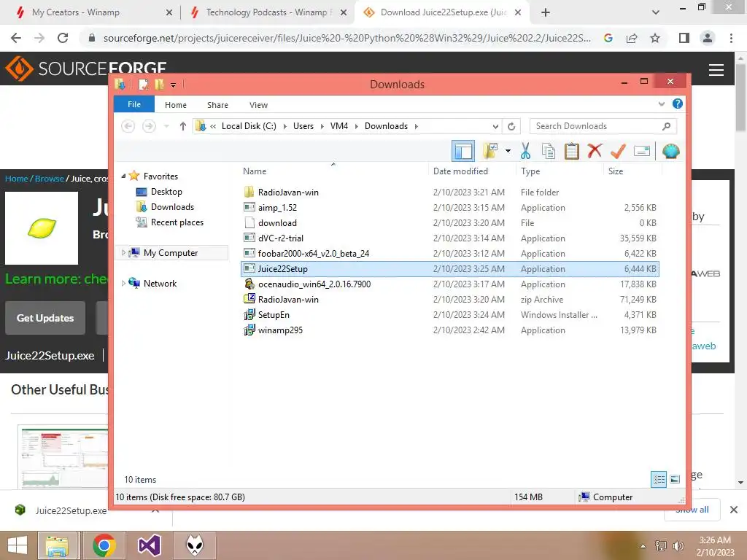
Task: Click the Windows Start button
Action: pos(18,545)
